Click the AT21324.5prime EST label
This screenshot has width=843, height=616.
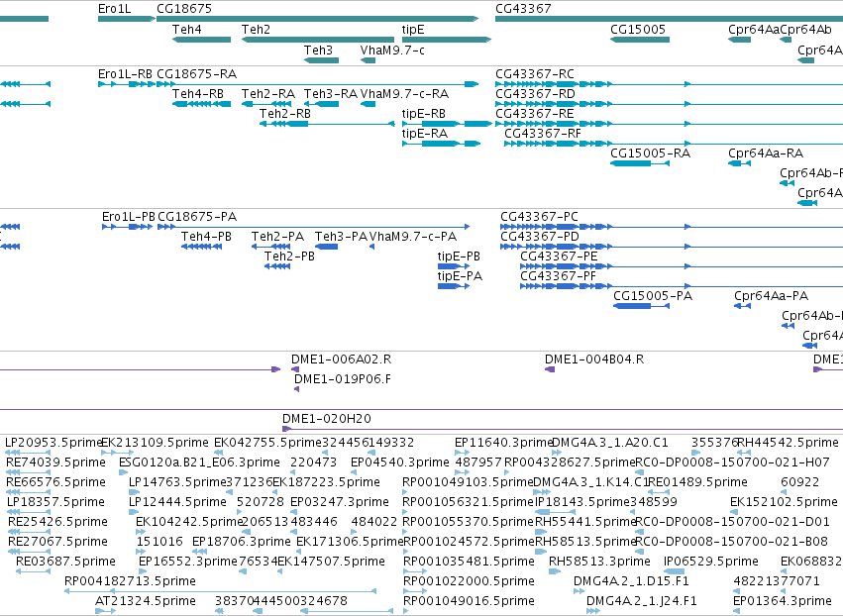146,601
